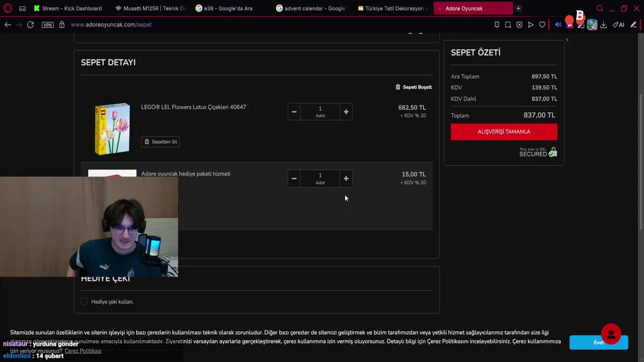
Task: Switch to Musatti M125R tab
Action: (150, 9)
